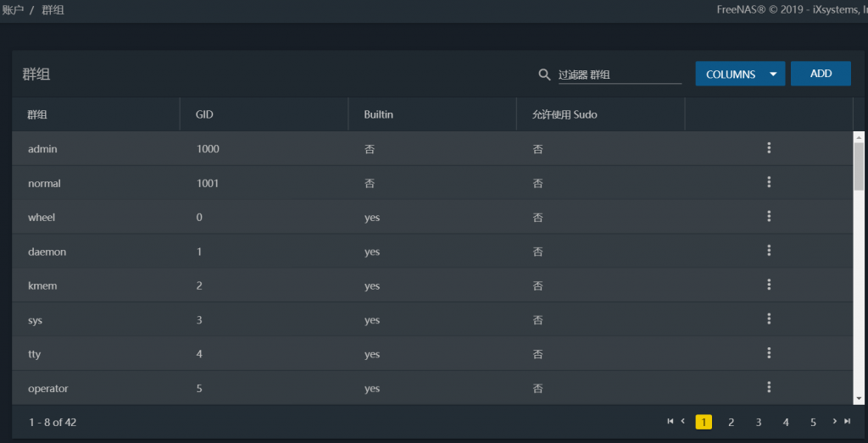The width and height of the screenshot is (868, 443).
Task: Go to page 5 of groups
Action: tap(813, 422)
